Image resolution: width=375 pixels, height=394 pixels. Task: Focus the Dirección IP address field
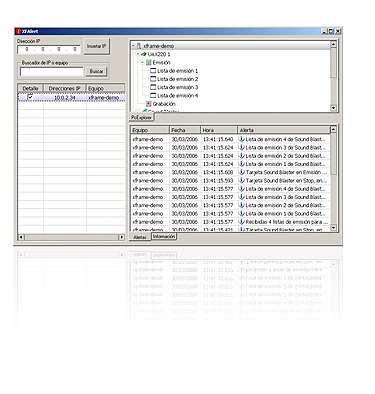click(49, 49)
